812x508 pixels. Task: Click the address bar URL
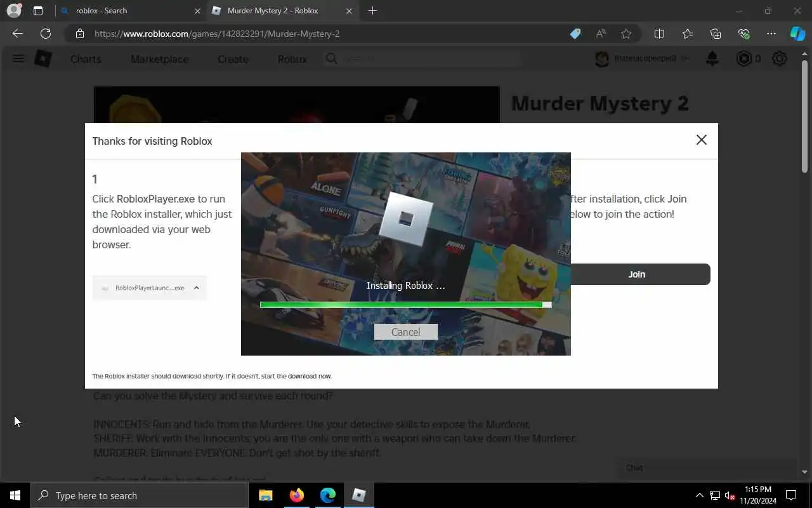pyautogui.click(x=217, y=34)
